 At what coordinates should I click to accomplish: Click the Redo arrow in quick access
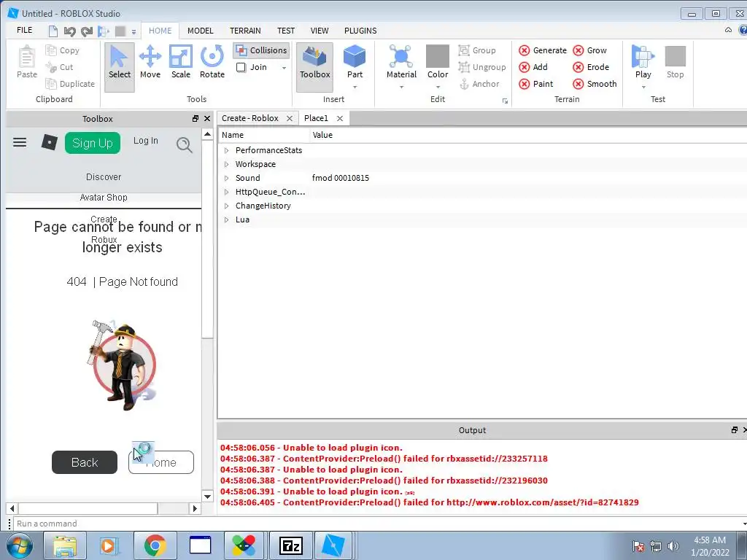[x=87, y=31]
